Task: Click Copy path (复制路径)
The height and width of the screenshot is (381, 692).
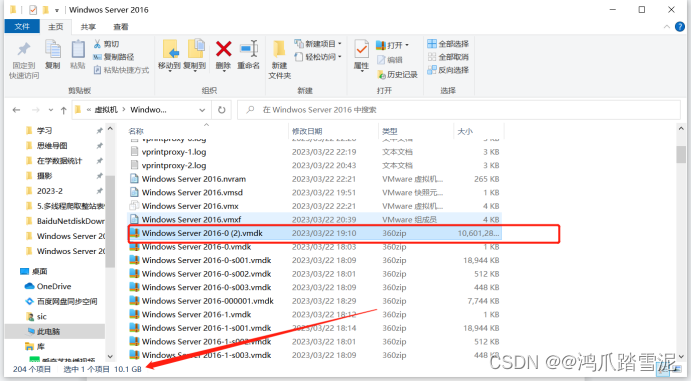Action: tap(113, 57)
